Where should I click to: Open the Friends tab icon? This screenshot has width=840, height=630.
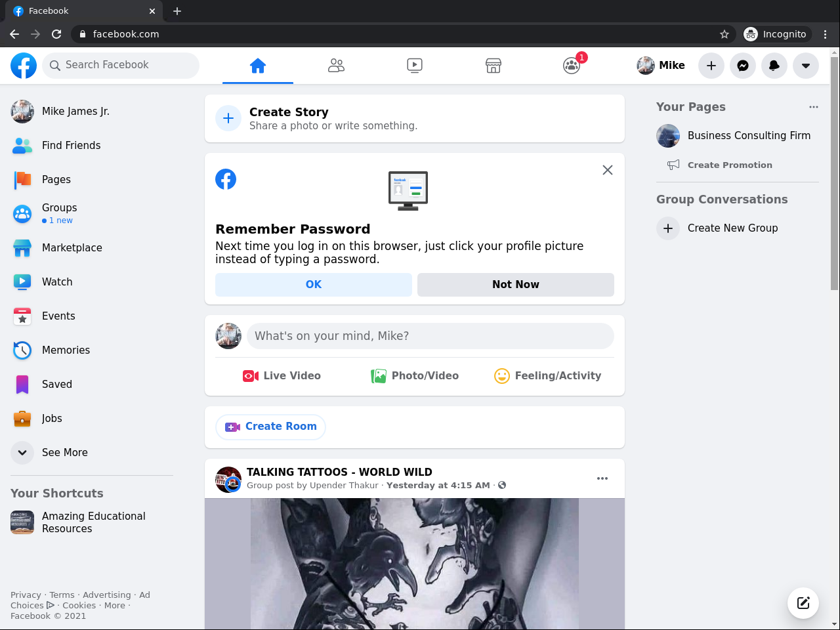pyautogui.click(x=336, y=66)
